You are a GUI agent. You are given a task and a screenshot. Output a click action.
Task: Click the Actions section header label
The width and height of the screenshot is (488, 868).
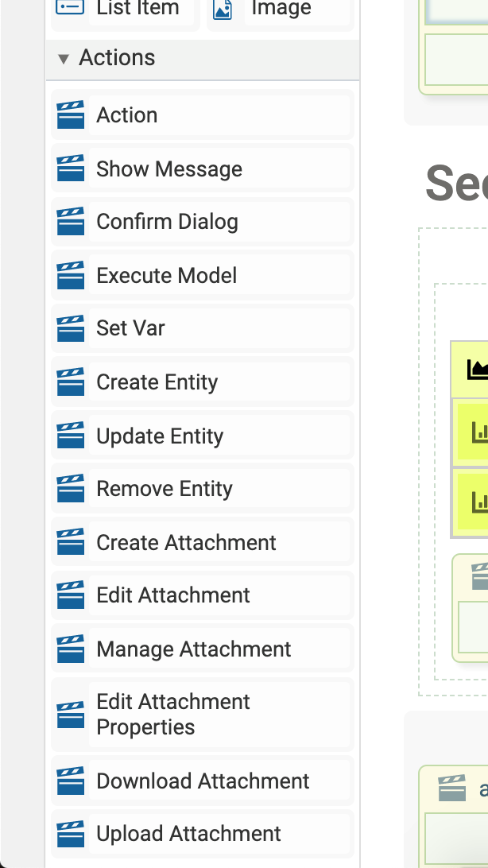pos(117,58)
